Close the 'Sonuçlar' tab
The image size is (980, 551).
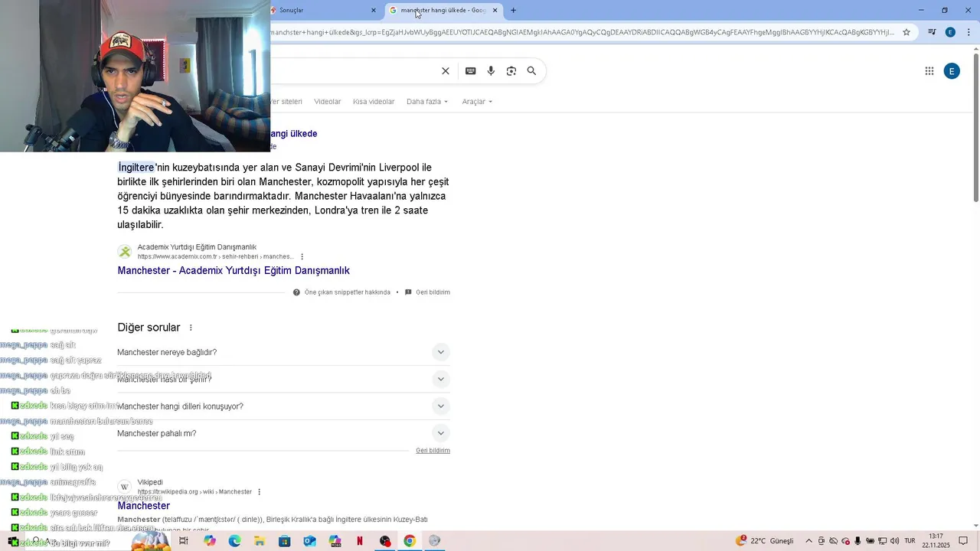pos(374,10)
